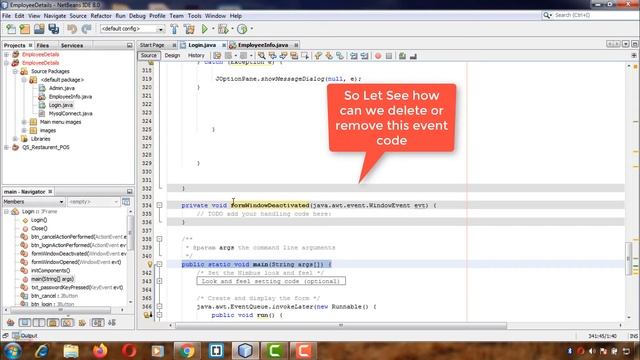640x360 pixels.
Task: Open the Services tab
Action: (72, 45)
